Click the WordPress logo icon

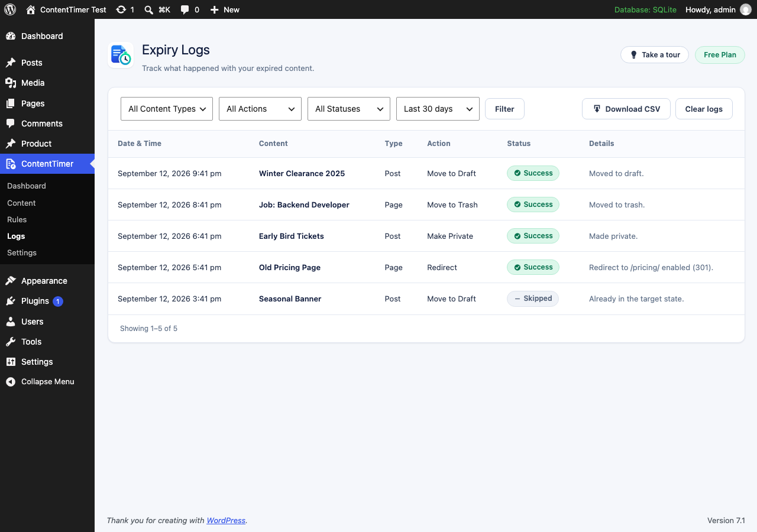pos(10,9)
